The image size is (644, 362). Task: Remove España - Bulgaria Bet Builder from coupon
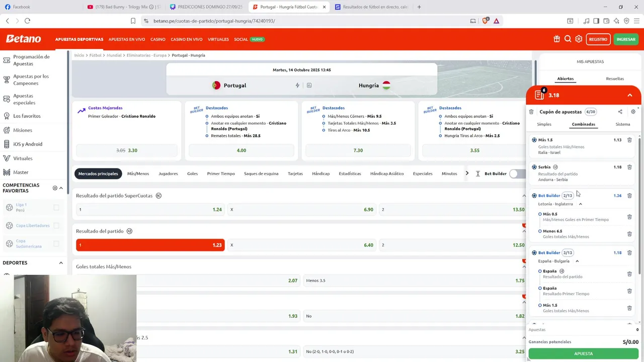(x=629, y=253)
